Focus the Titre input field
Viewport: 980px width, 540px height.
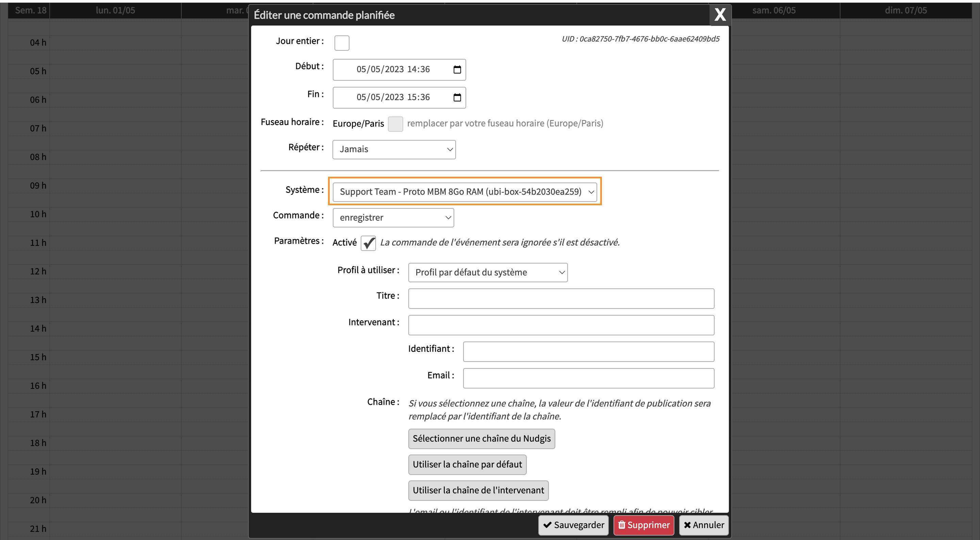[x=561, y=298]
